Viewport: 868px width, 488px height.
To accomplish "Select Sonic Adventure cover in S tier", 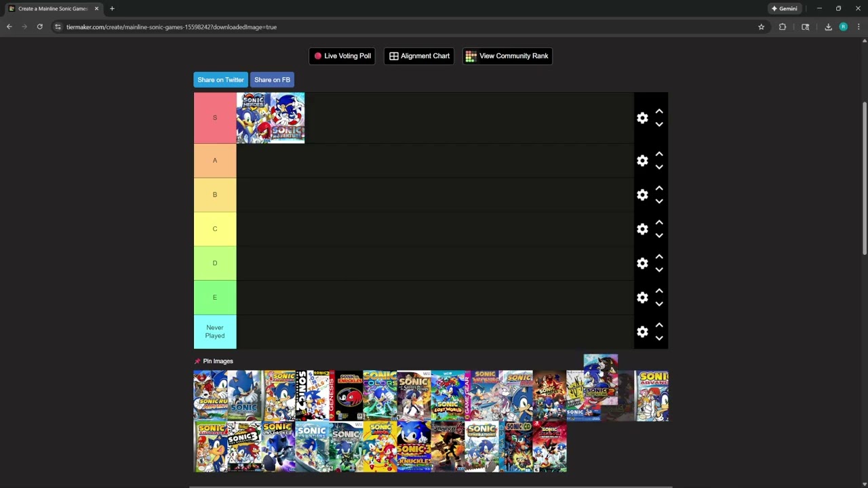I will (288, 118).
